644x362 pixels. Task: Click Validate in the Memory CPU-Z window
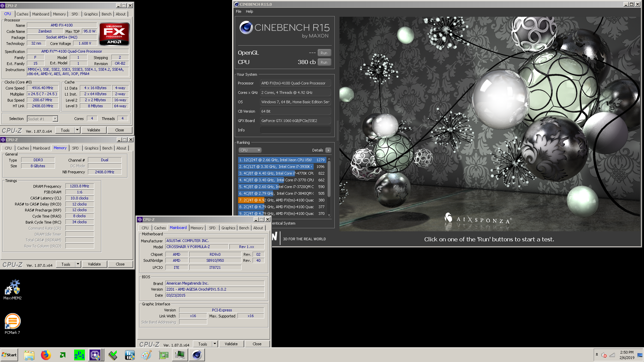(94, 264)
